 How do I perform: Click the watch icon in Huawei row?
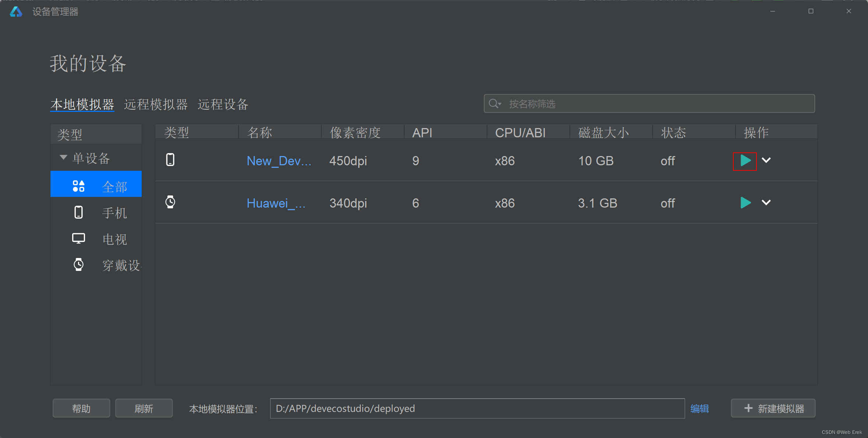170,202
